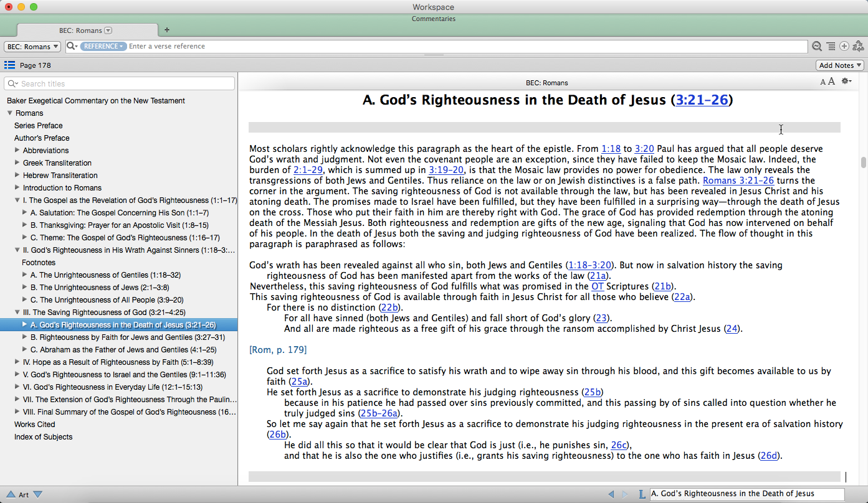Open the BEC: Romans module selector dropdown
This screenshot has width=868, height=503.
(32, 47)
